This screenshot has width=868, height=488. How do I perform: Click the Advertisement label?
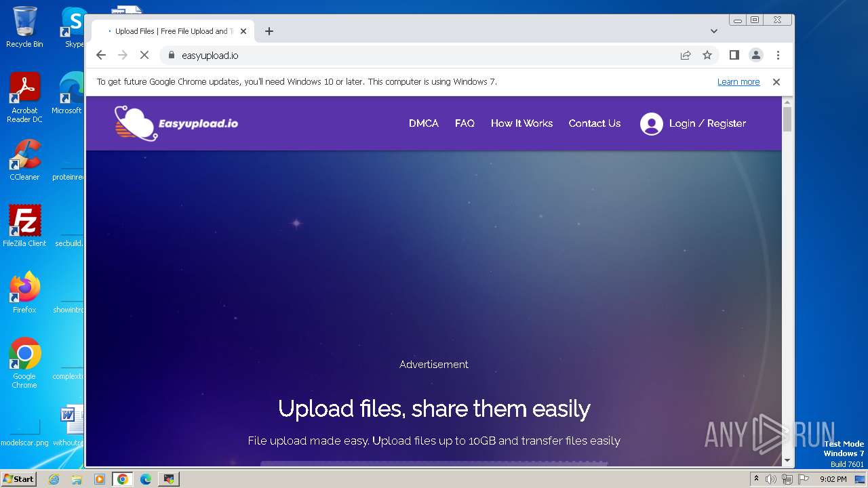pos(434,365)
